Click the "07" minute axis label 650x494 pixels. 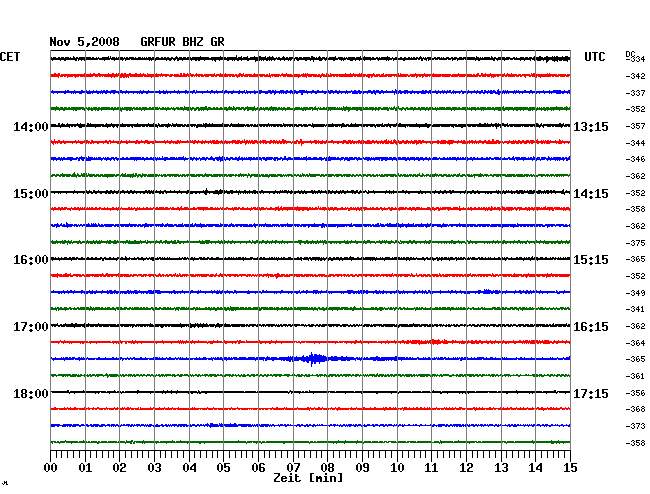[x=293, y=468]
